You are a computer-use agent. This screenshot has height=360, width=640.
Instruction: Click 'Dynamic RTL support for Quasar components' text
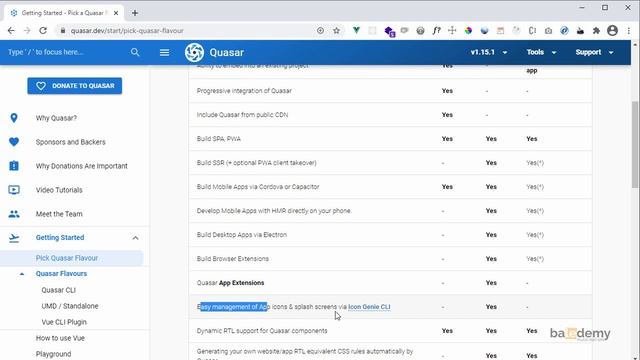pos(262,331)
